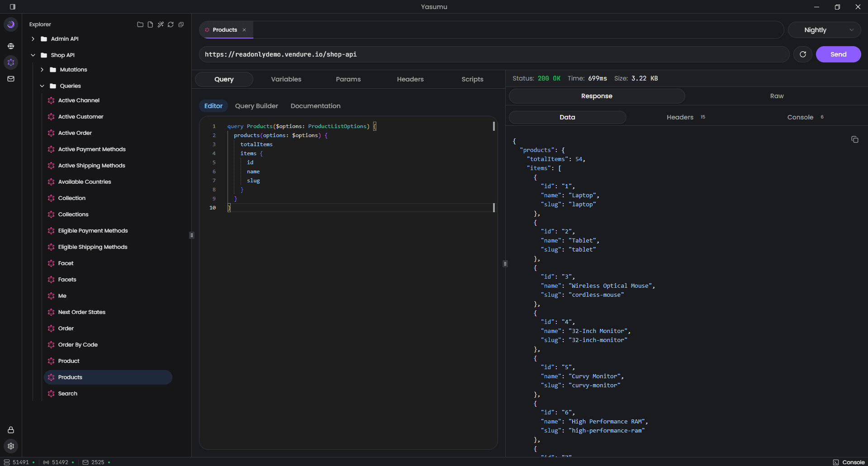This screenshot has width=868, height=466.
Task: Click the magic wand icon in Explorer
Action: click(x=161, y=24)
